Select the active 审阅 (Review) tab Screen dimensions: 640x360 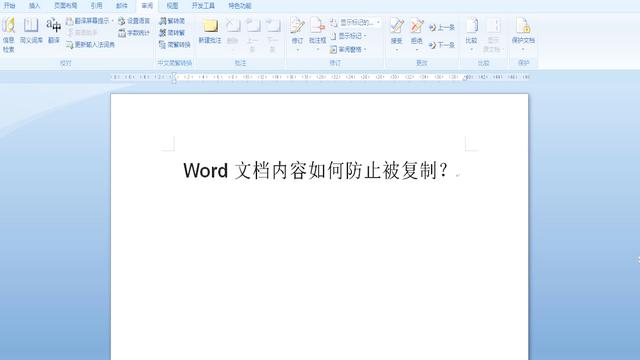click(147, 6)
